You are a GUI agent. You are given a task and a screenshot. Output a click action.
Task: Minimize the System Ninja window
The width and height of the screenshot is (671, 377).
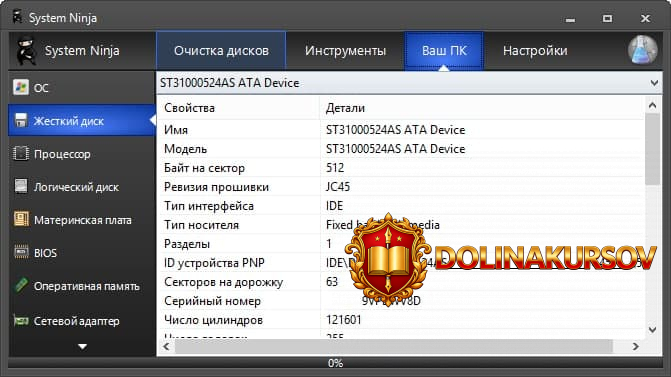(570, 19)
